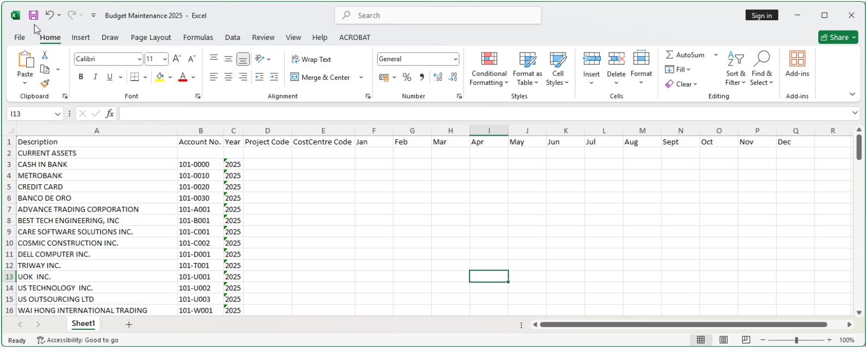The image size is (868, 350).
Task: Cut selection with the scissors icon
Action: point(45,55)
